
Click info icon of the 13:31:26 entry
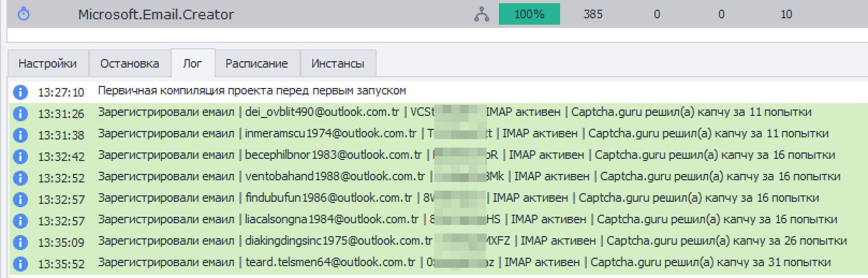point(20,114)
